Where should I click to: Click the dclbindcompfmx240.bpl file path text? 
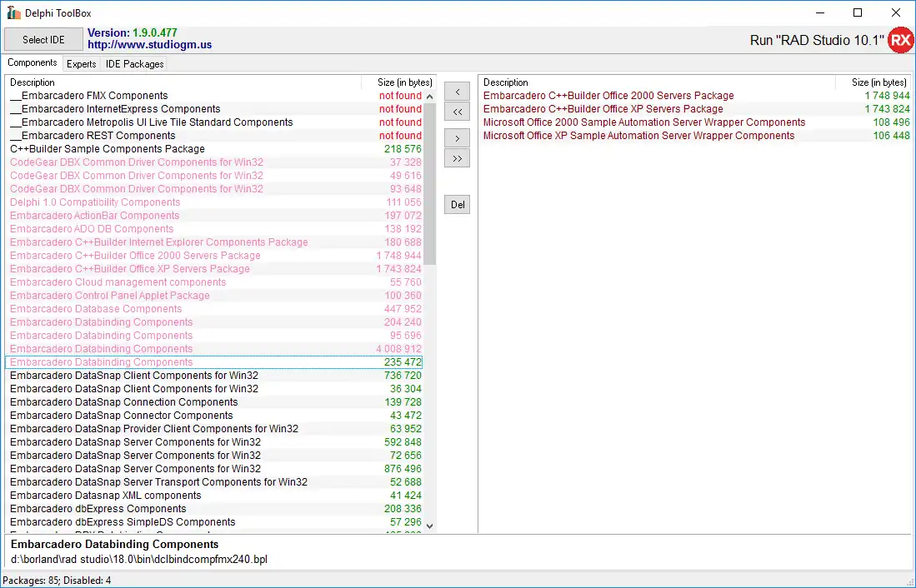139,560
